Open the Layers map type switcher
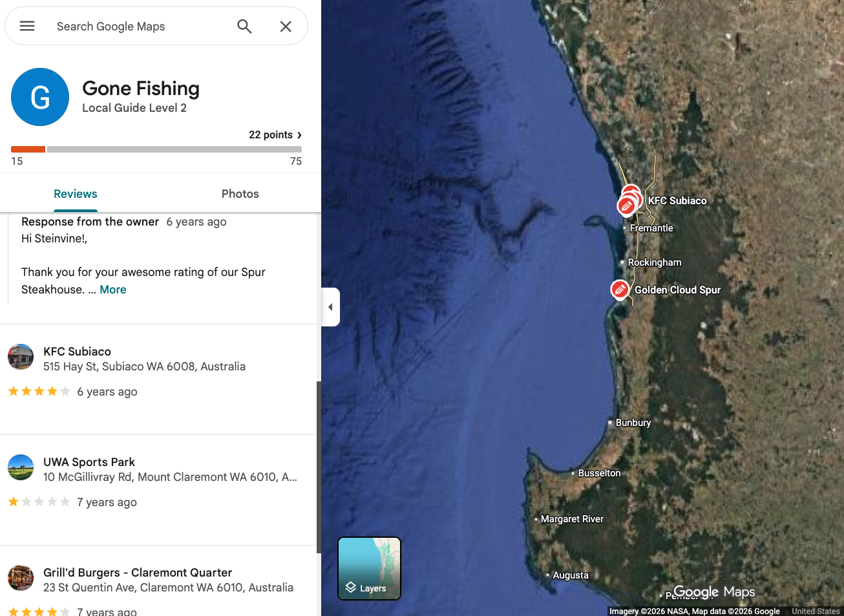This screenshot has height=616, width=844. (x=370, y=569)
